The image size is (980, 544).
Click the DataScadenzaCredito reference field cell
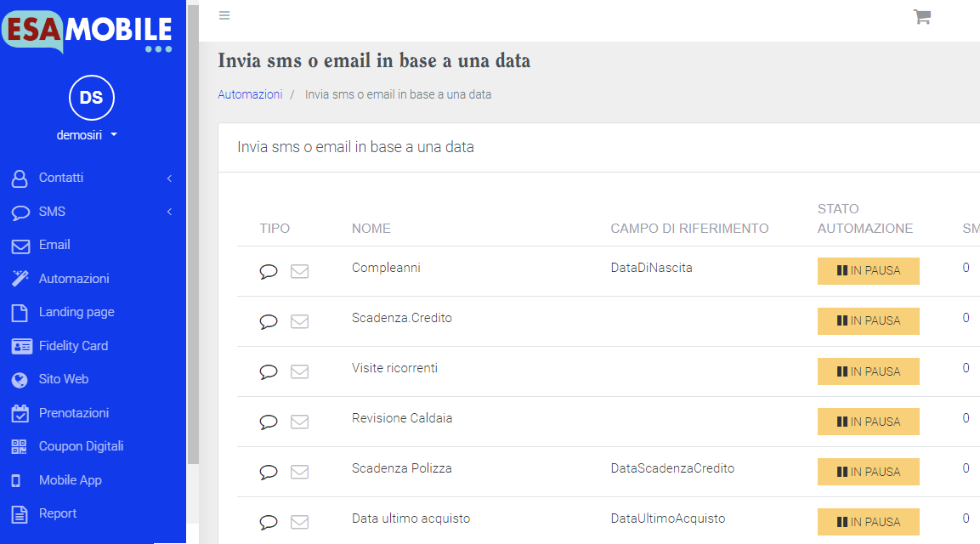tap(672, 468)
